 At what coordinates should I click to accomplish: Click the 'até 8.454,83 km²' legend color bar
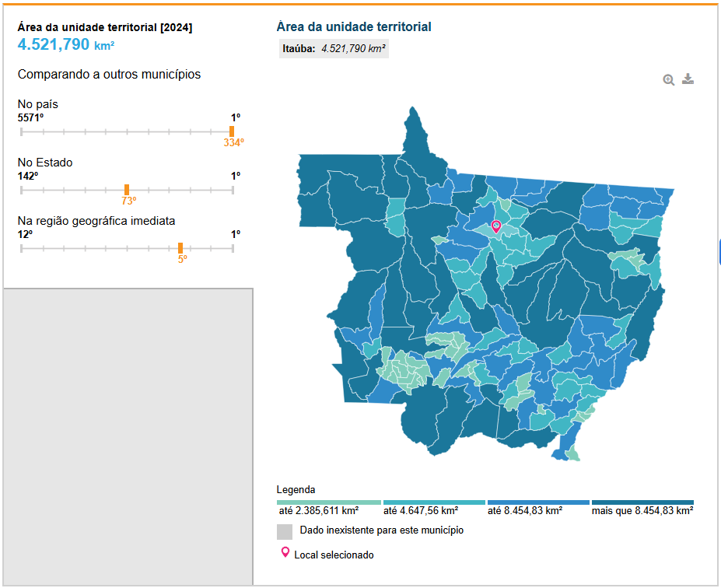point(538,502)
